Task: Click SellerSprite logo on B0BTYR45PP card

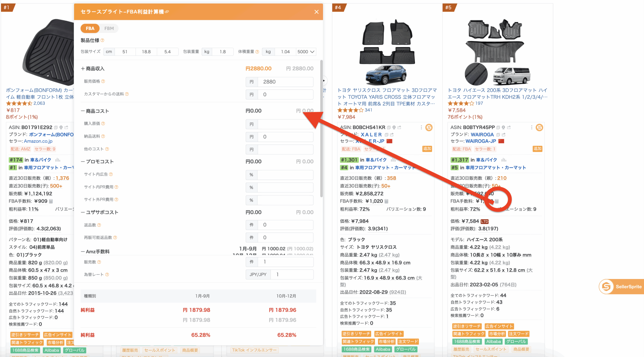Action: (x=539, y=127)
